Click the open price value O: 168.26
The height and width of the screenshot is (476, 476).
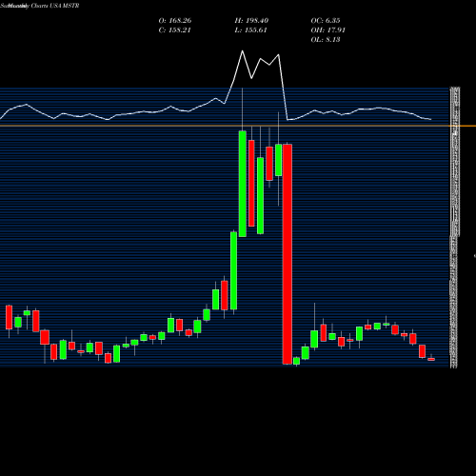[175, 21]
